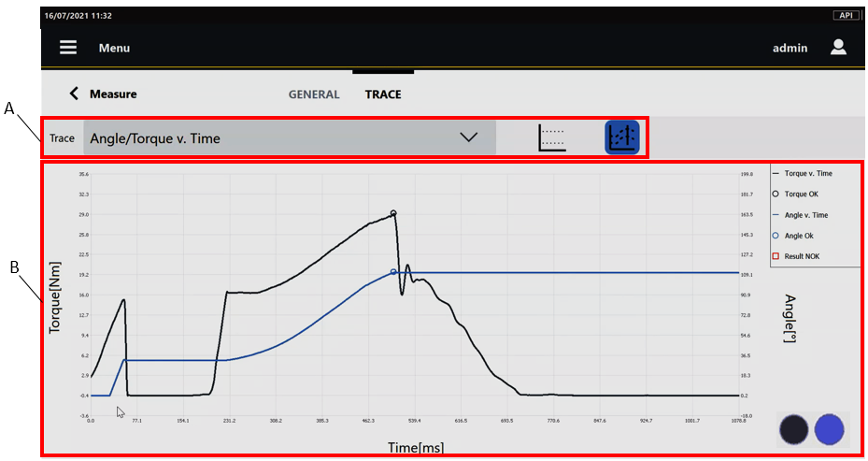Select the plain line graph view icon

(x=552, y=137)
